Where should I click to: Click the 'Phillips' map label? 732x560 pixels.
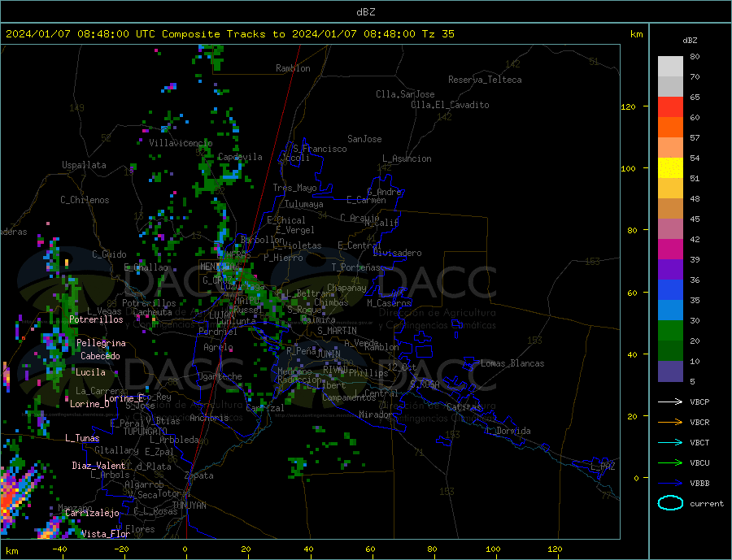click(x=368, y=373)
